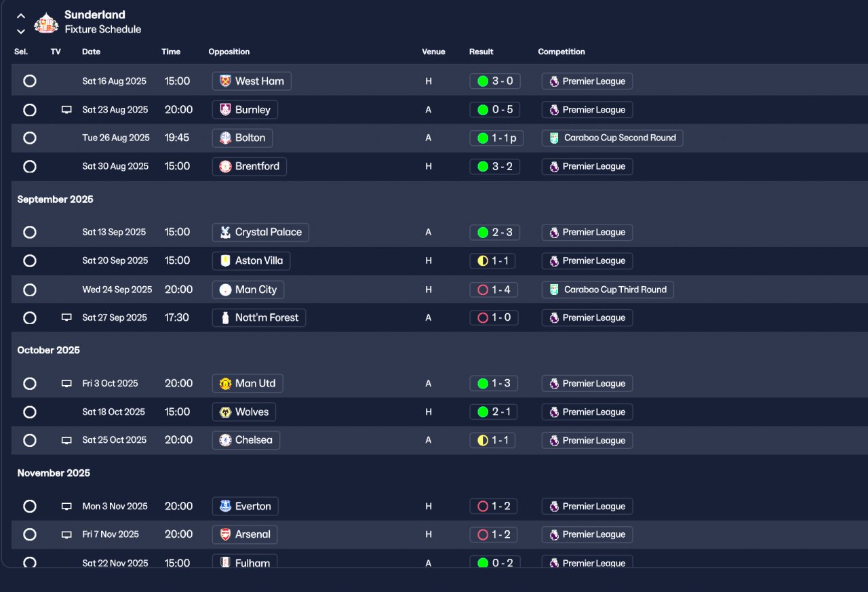View the 3 - 0 result against West Ham
Image resolution: width=868 pixels, height=592 pixels.
pos(495,81)
